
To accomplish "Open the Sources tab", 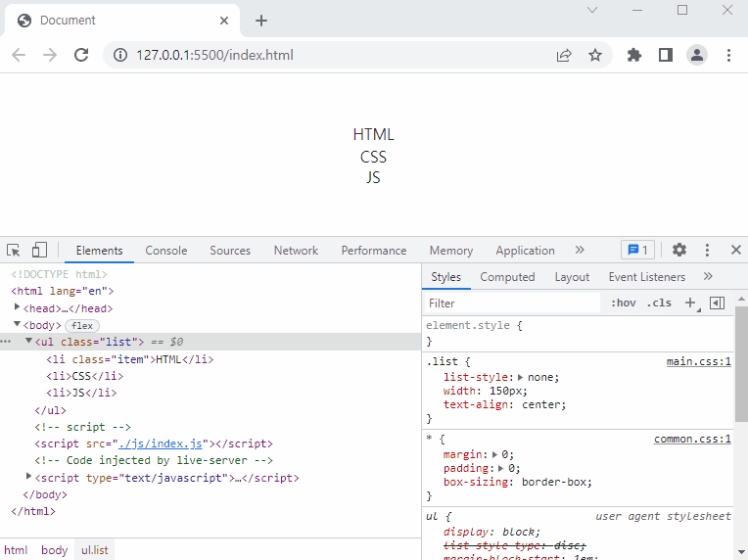I will pos(230,251).
